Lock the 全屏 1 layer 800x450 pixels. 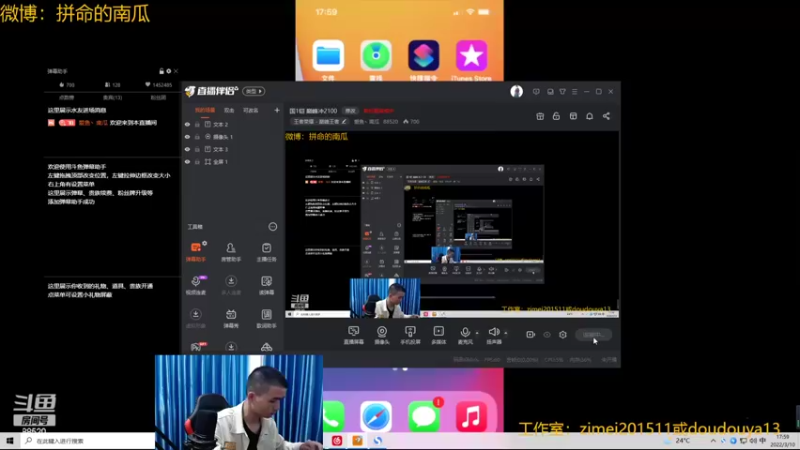tap(197, 162)
